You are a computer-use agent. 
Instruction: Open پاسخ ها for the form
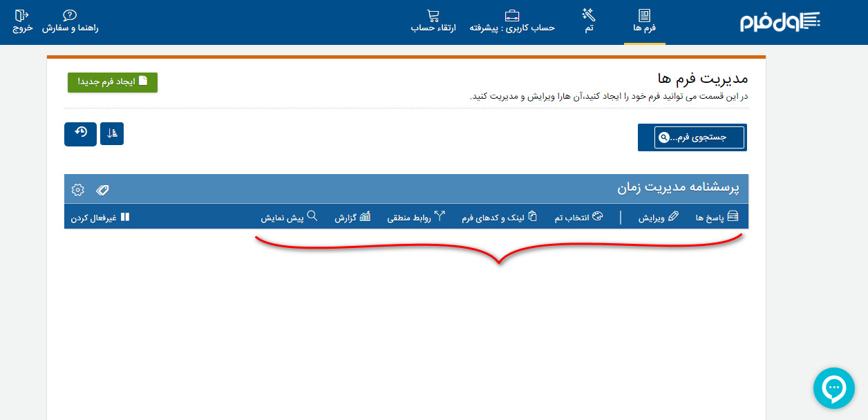click(717, 217)
